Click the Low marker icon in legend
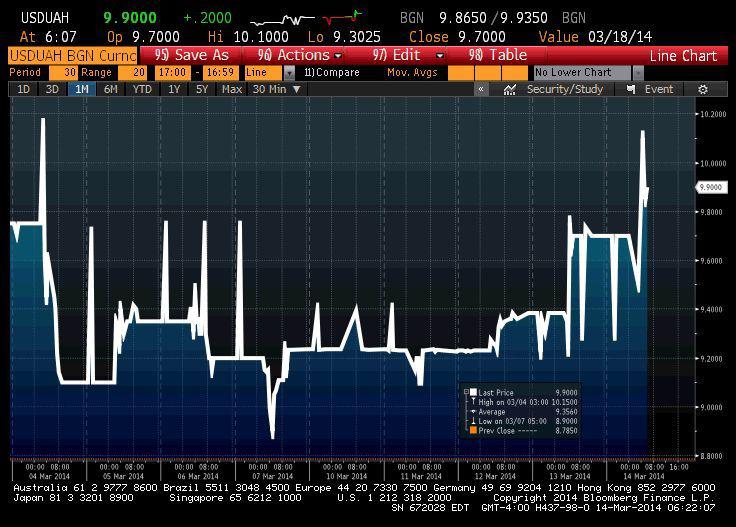This screenshot has height=527, width=736. [472, 421]
